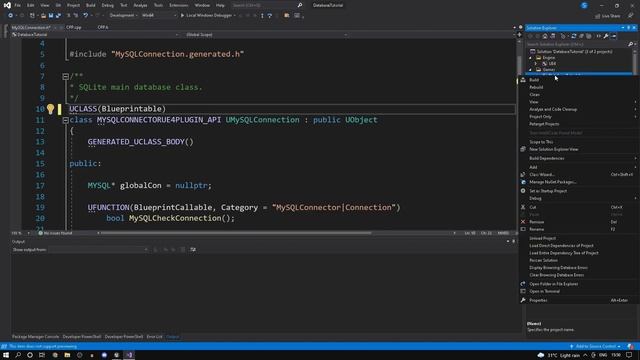
Task: Click the Visual Studio taskbar icon
Action: (129, 355)
